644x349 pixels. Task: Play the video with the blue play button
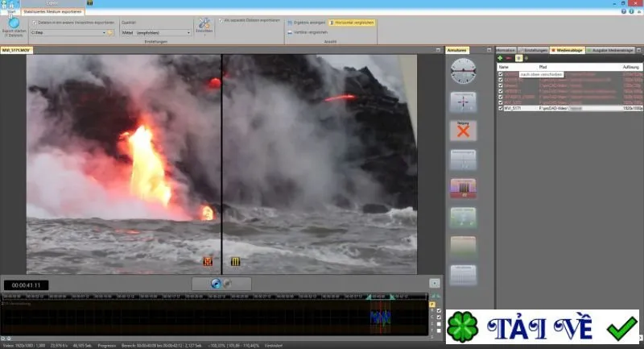click(216, 283)
